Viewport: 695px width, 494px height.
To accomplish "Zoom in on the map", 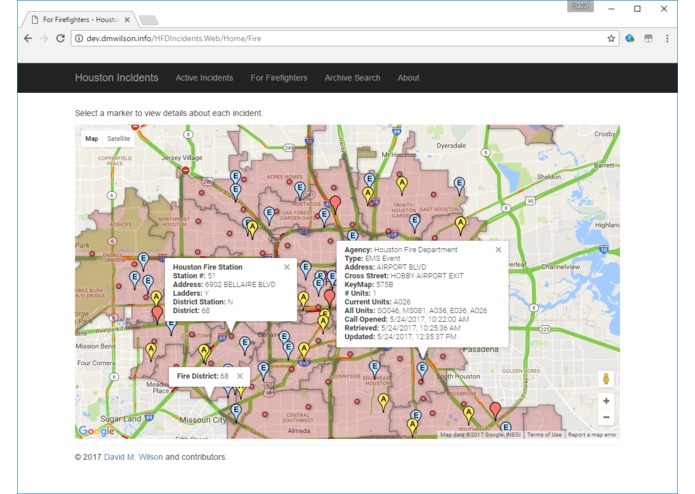I will click(x=606, y=401).
